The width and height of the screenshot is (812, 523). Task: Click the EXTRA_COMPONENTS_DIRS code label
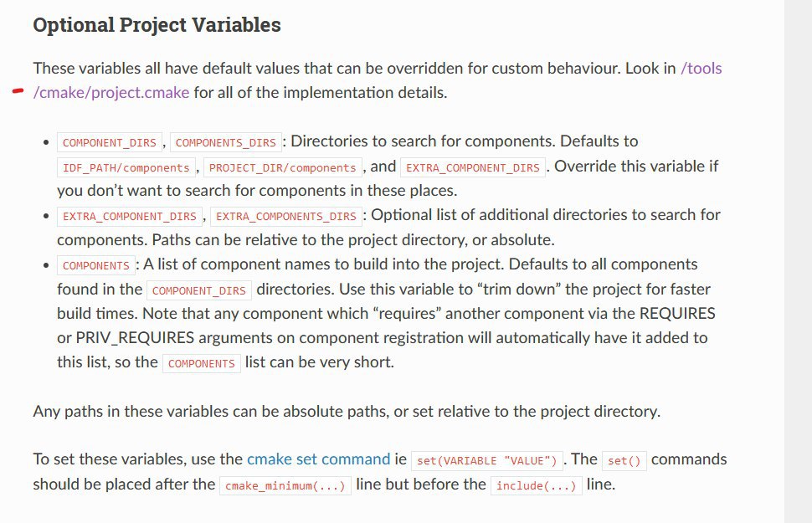tap(286, 216)
